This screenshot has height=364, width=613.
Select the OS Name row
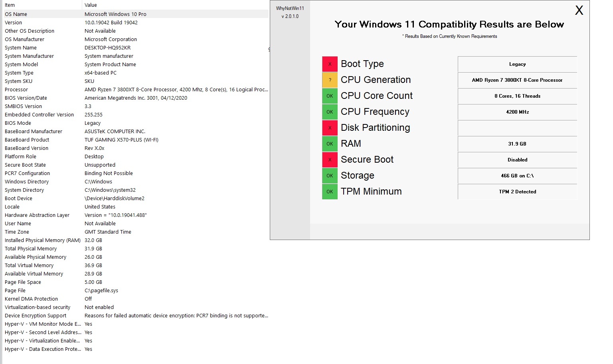click(x=135, y=14)
